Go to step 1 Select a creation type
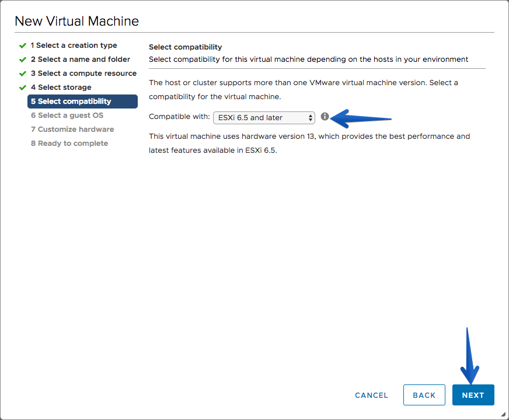509x420 pixels. [x=74, y=45]
